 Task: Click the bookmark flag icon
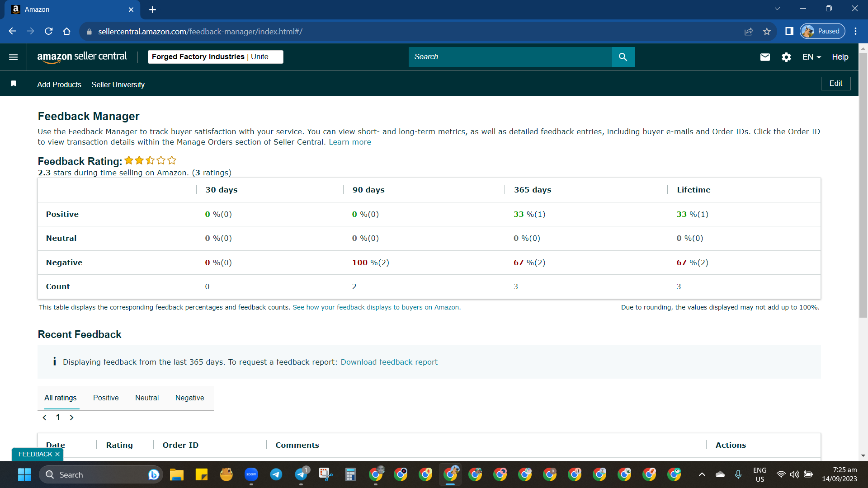tap(14, 84)
